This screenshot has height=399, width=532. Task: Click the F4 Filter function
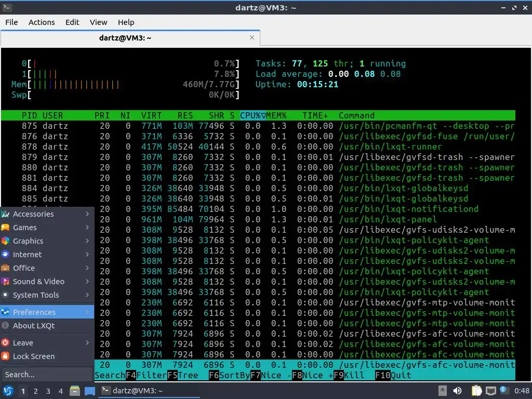pos(146,375)
